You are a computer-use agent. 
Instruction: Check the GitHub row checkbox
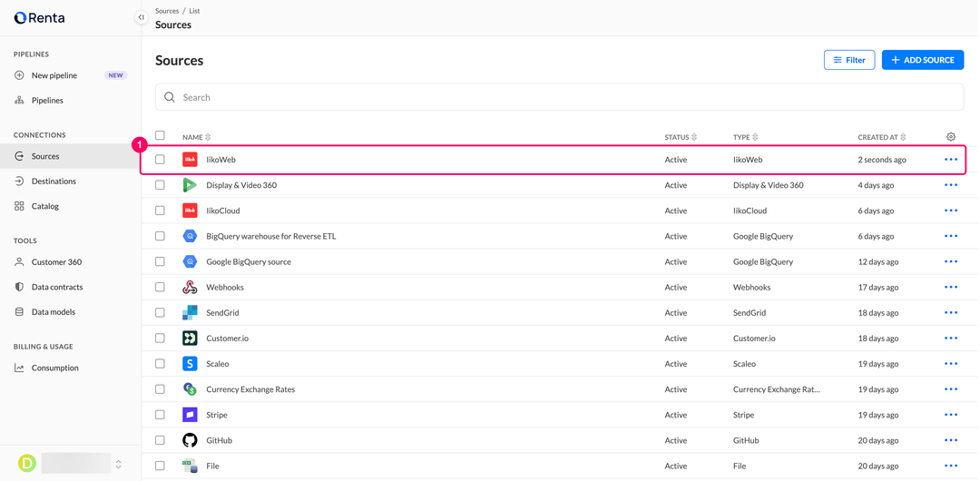pyautogui.click(x=160, y=440)
